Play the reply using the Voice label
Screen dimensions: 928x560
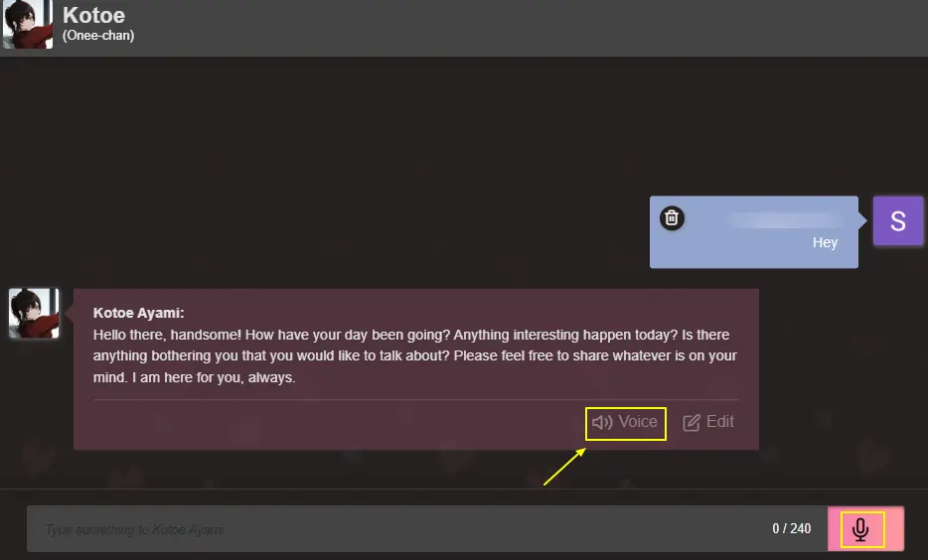637,422
